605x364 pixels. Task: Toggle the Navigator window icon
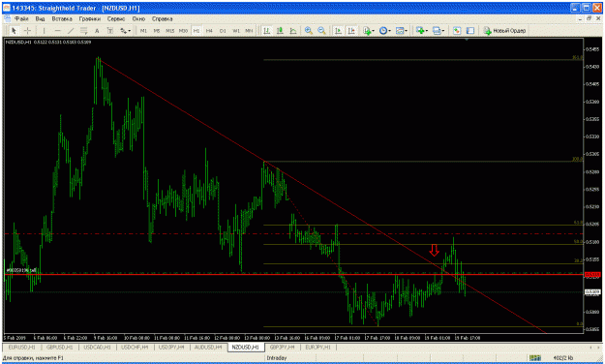point(470,30)
